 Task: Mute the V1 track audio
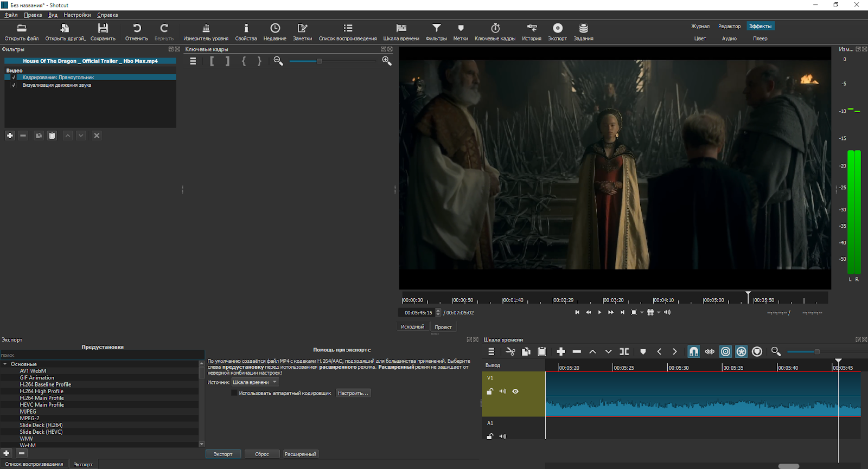point(502,391)
